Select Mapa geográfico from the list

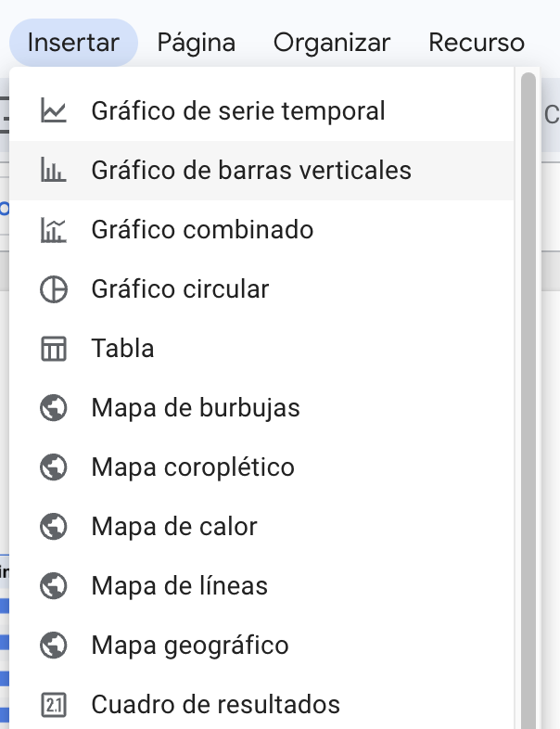coord(190,646)
